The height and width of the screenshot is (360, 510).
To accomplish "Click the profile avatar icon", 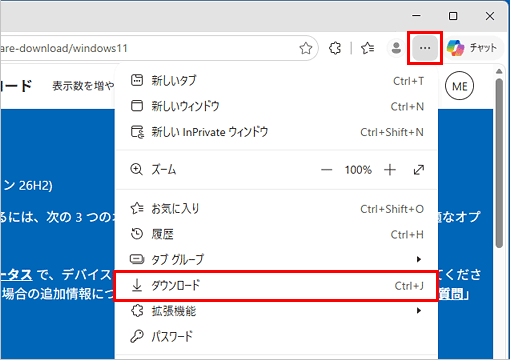I will pyautogui.click(x=396, y=48).
